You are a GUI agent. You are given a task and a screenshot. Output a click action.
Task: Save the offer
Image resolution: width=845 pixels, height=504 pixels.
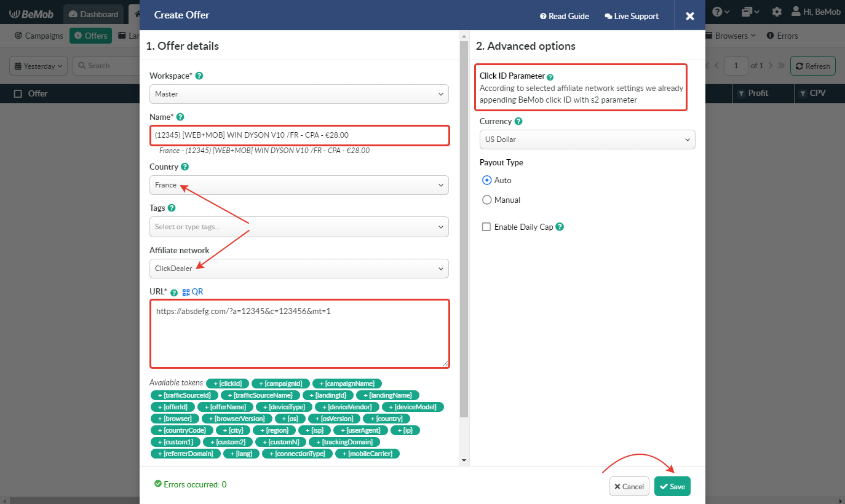pyautogui.click(x=672, y=486)
